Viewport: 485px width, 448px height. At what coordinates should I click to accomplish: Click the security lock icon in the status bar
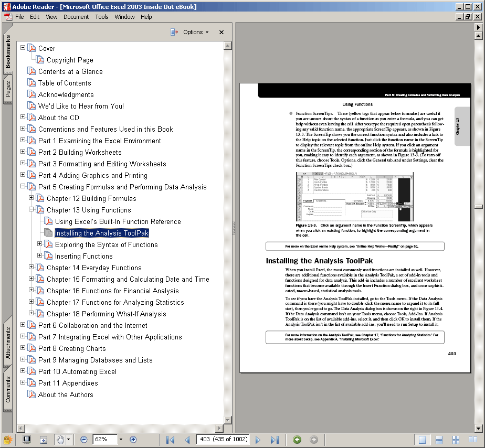pos(7,439)
